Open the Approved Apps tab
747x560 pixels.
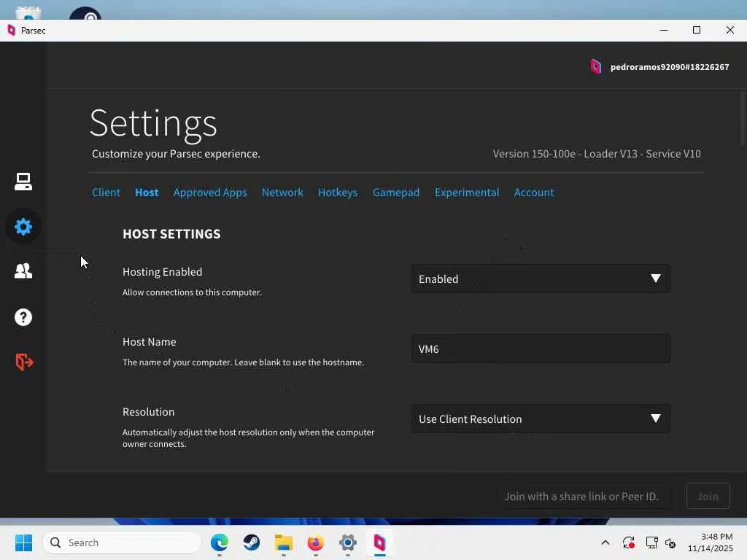point(210,192)
